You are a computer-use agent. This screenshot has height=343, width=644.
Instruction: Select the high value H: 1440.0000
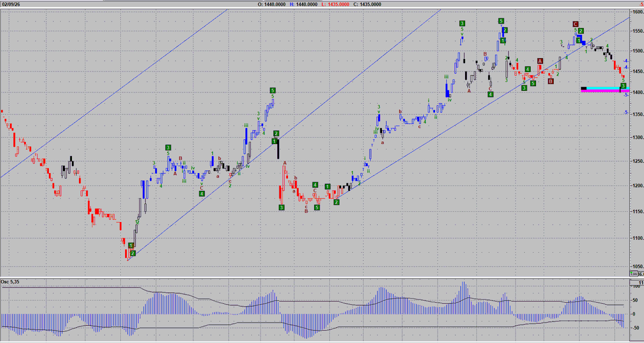pyautogui.click(x=303, y=4)
